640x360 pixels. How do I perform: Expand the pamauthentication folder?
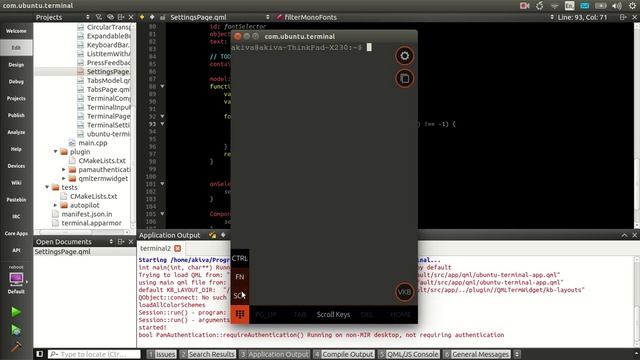[x=64, y=169]
